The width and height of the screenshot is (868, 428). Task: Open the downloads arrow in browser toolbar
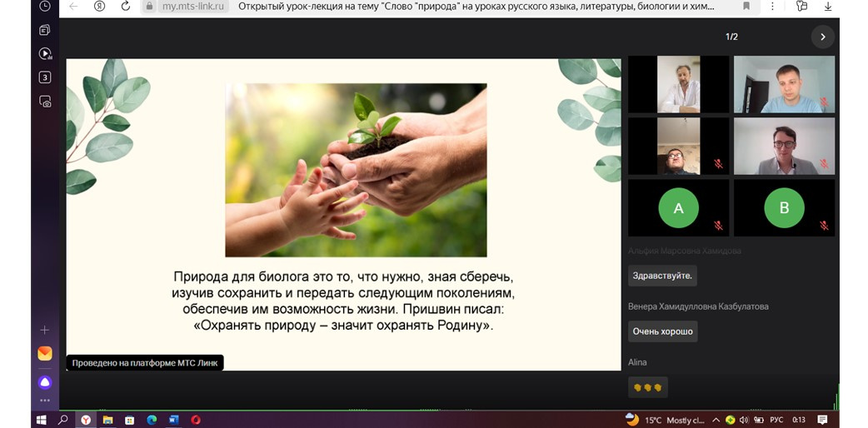[x=827, y=6]
